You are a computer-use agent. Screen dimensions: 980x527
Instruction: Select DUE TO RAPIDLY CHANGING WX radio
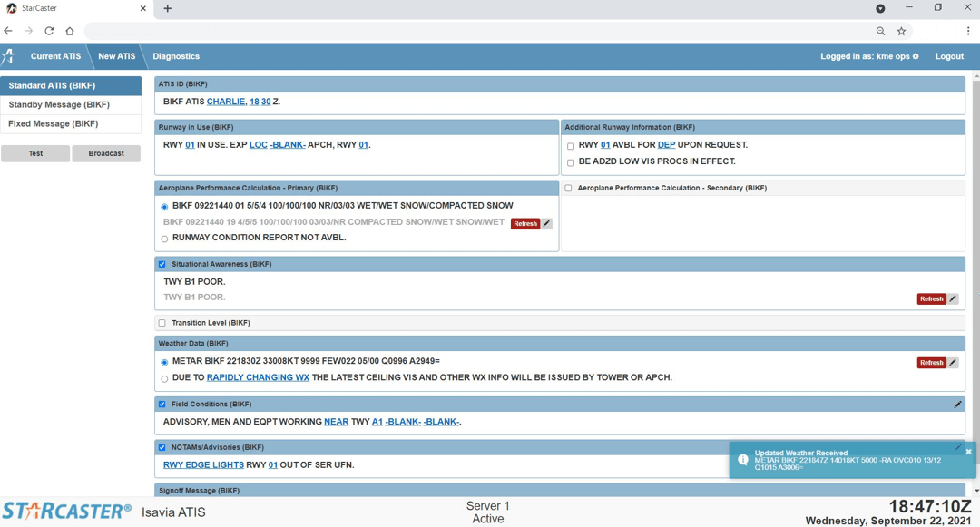pyautogui.click(x=164, y=378)
